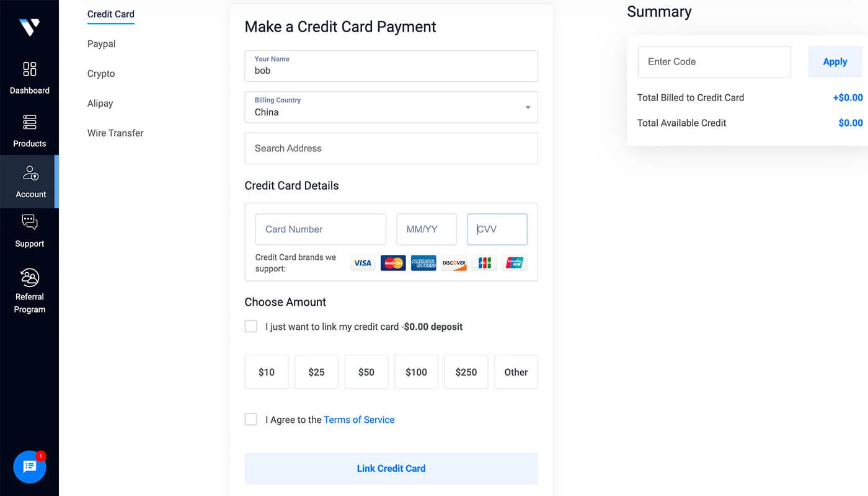This screenshot has width=868, height=496.
Task: Select the $50 amount option
Action: (366, 372)
